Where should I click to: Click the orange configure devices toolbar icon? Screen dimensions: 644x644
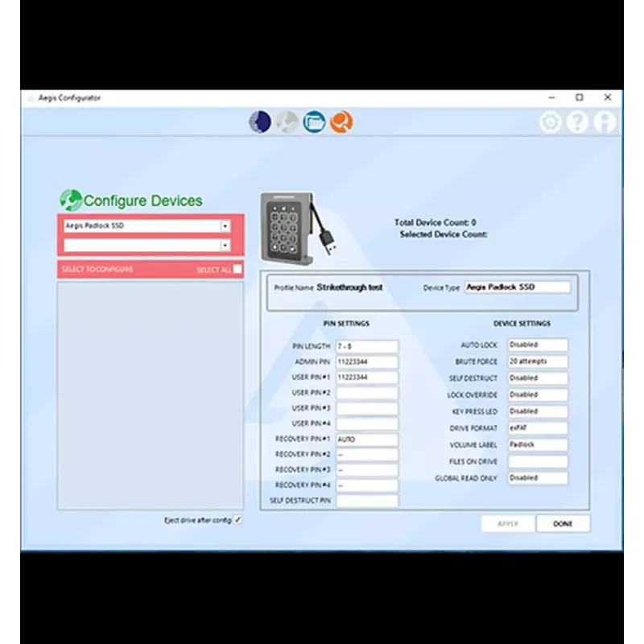[341, 122]
